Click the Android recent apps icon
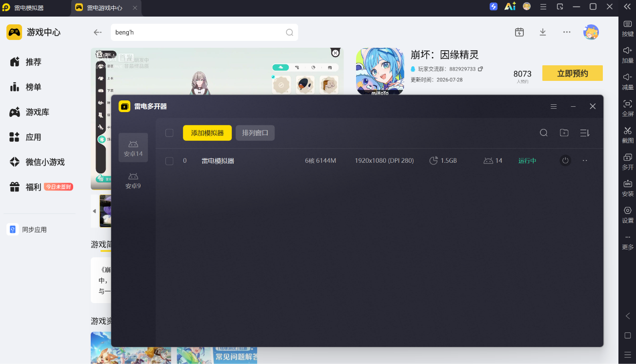This screenshot has height=364, width=636. [628, 354]
